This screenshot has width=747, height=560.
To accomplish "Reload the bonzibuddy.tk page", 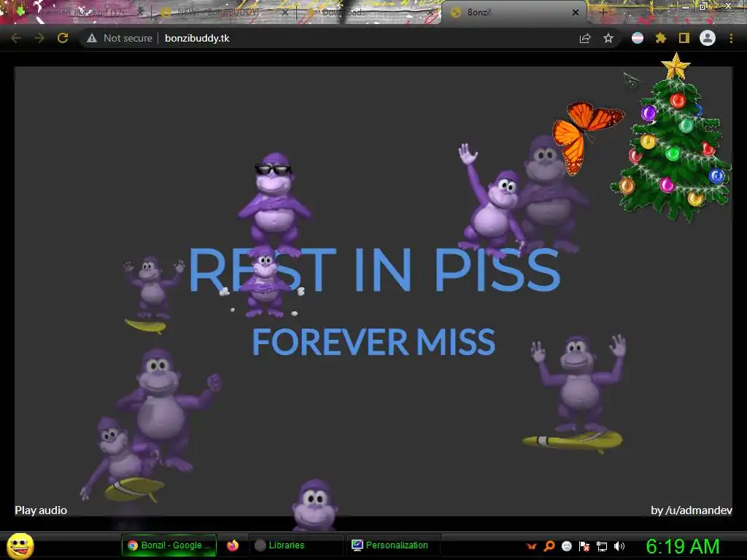I will [63, 38].
